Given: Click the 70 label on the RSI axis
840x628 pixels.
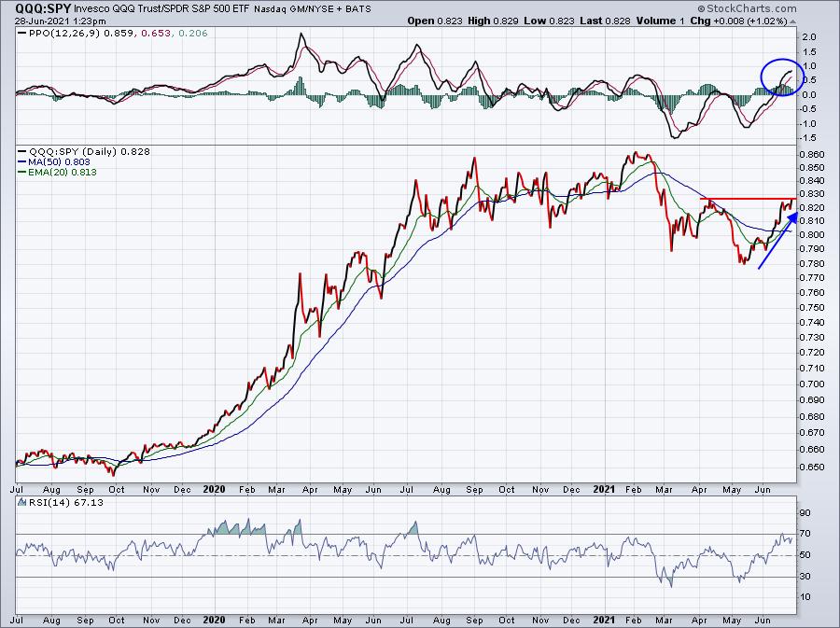Looking at the screenshot, I should point(805,534).
